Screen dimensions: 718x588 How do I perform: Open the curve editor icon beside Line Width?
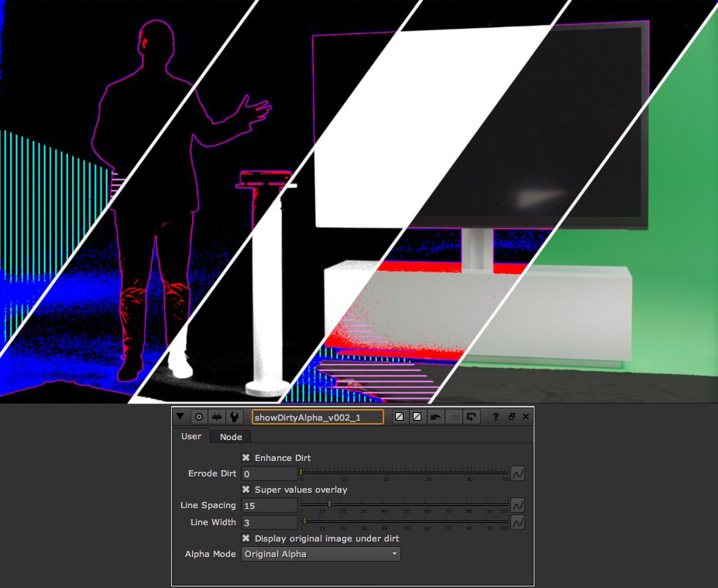517,522
